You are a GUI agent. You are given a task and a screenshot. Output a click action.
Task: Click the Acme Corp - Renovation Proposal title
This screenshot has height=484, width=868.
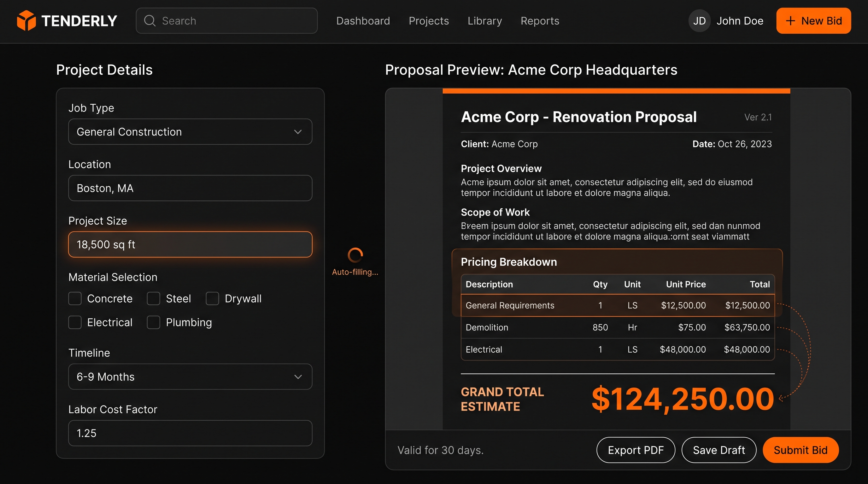point(578,117)
